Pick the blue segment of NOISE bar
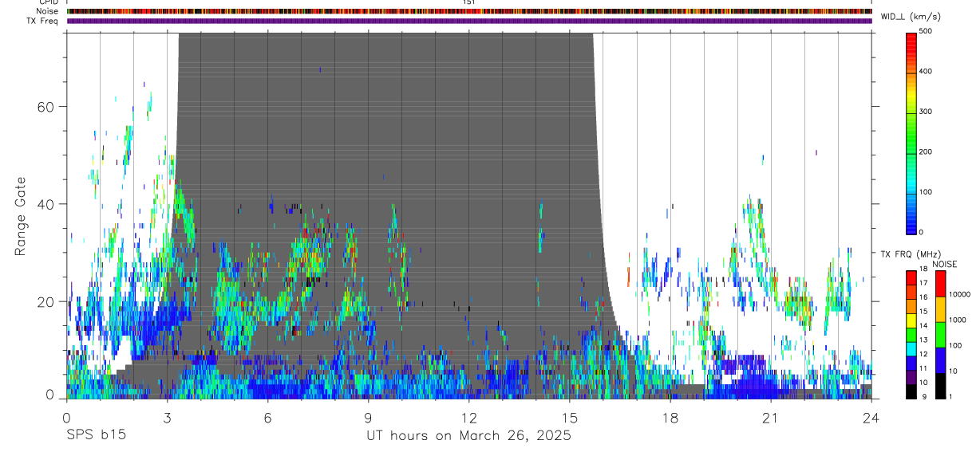 pos(940,360)
